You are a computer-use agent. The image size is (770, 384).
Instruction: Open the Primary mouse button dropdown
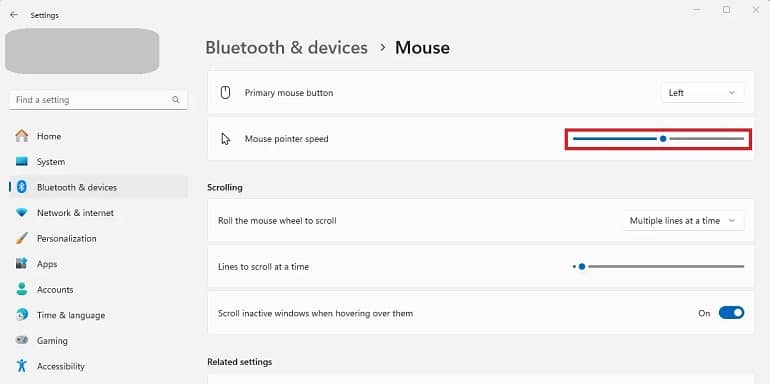click(x=702, y=93)
